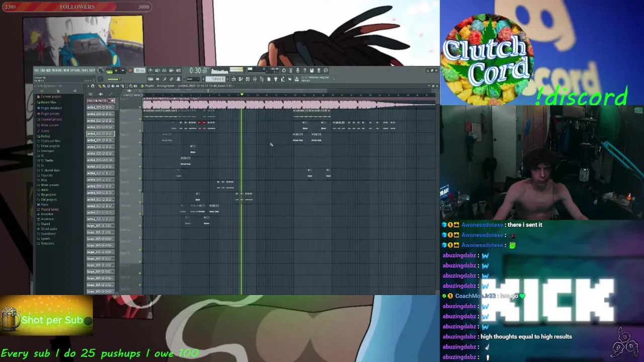644x362 pixels.
Task: Open help question mark icon
Action: click(305, 70)
